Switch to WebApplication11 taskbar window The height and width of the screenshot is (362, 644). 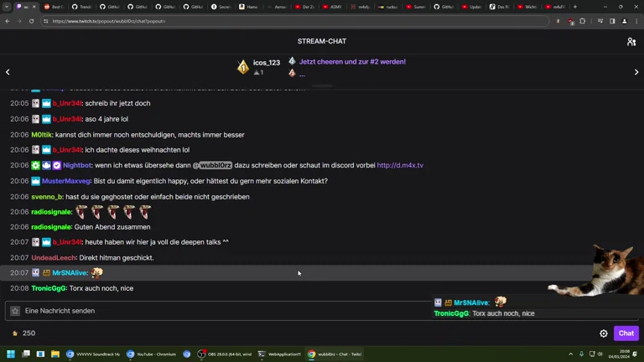(280, 354)
